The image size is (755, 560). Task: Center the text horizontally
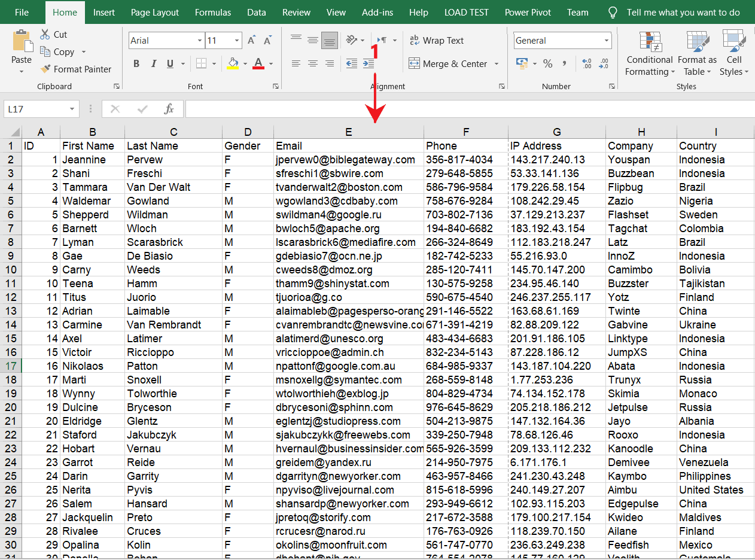tap(312, 63)
